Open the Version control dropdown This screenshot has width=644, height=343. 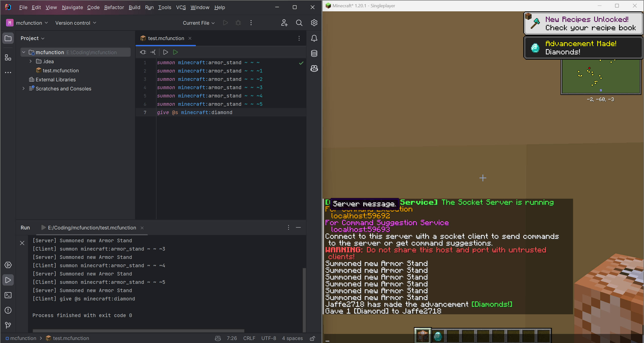click(76, 23)
